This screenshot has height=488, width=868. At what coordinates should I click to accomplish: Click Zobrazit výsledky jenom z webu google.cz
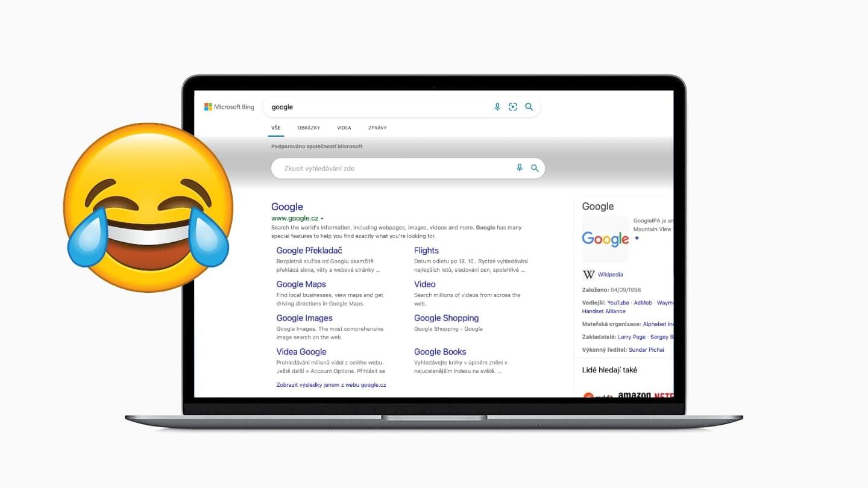pos(331,384)
